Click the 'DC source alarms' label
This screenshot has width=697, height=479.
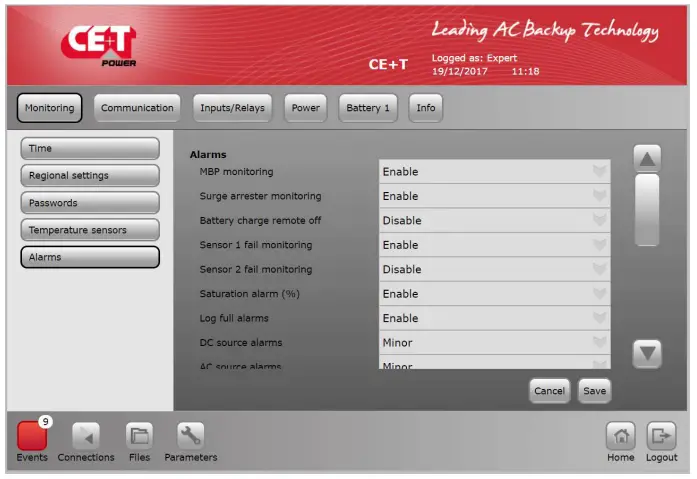[241, 343]
